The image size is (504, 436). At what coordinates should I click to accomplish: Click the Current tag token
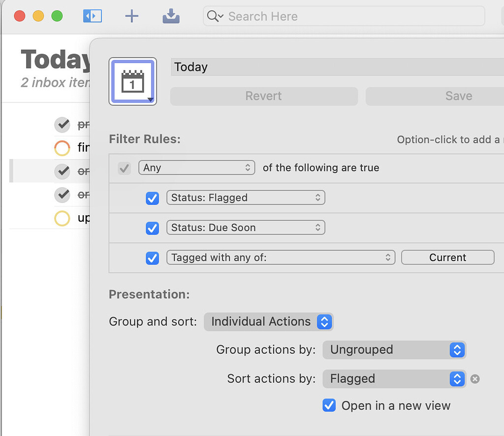click(x=447, y=257)
